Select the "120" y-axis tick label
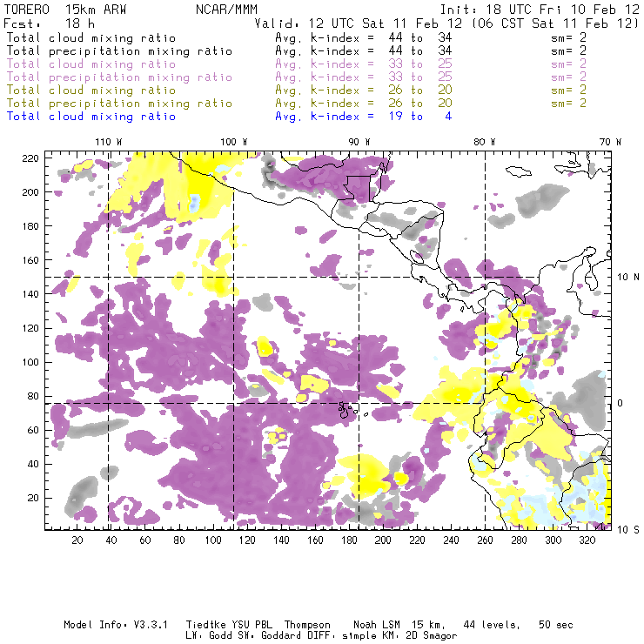 [30, 328]
